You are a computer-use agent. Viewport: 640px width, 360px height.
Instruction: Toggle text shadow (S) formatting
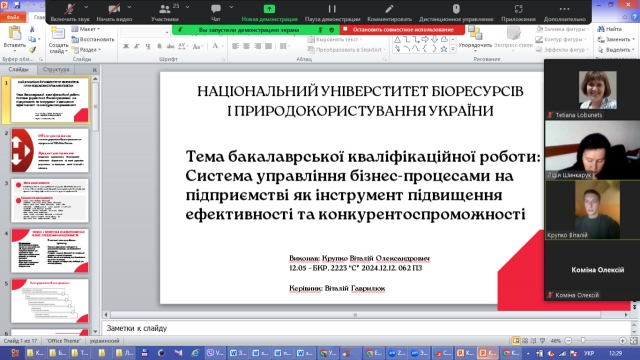click(159, 47)
